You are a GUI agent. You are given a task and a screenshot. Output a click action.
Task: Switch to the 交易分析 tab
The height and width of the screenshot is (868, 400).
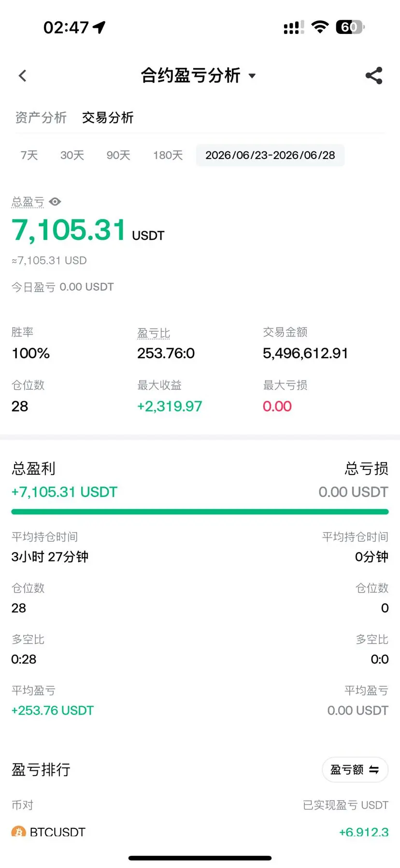click(108, 118)
